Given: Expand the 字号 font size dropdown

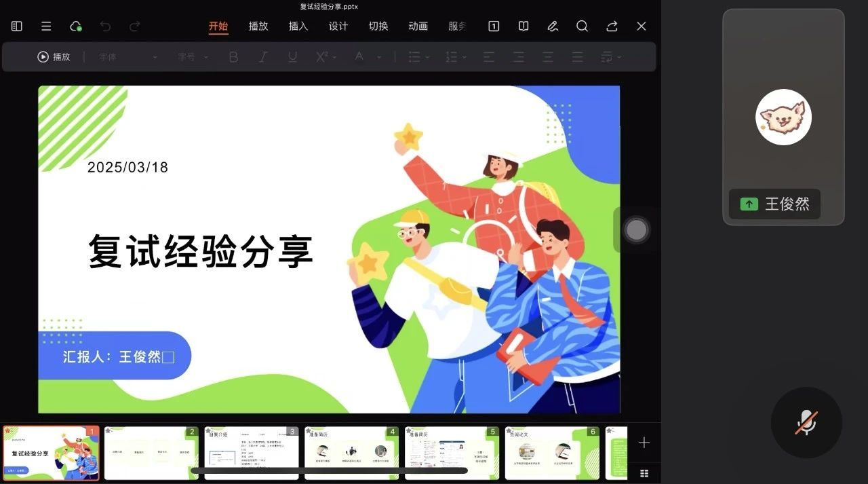Looking at the screenshot, I should point(193,57).
